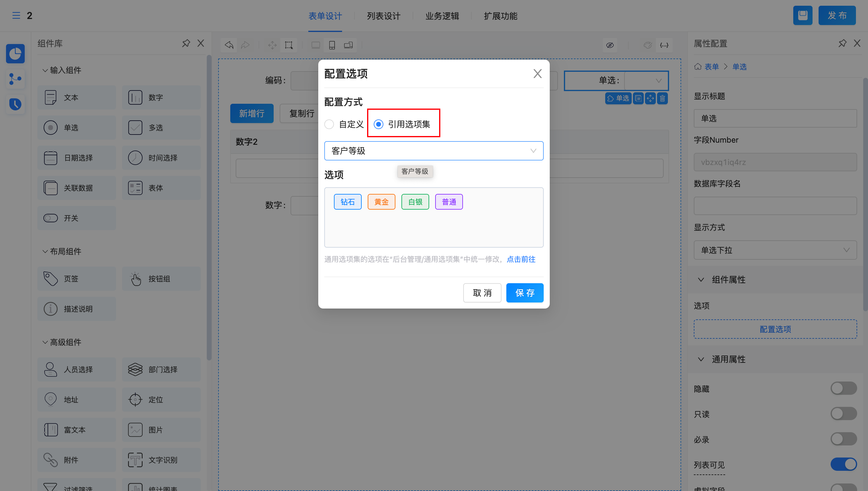868x491 pixels.
Task: Click the preview eye icon
Action: 610,45
